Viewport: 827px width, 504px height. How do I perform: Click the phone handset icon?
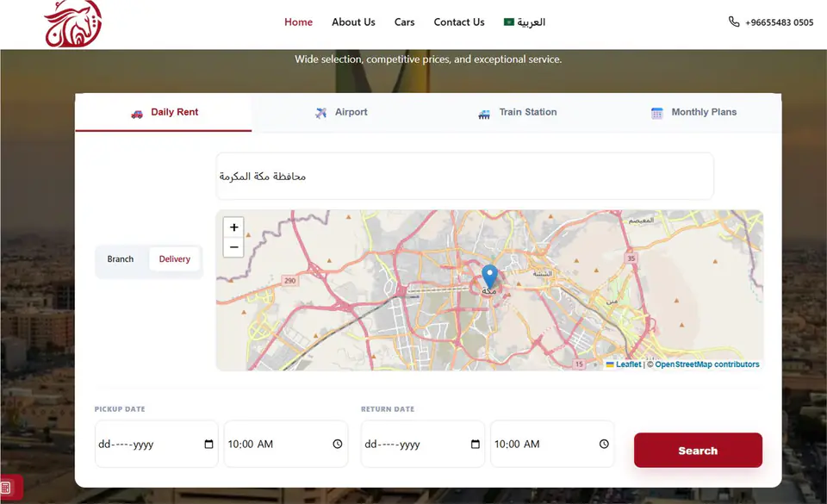734,22
